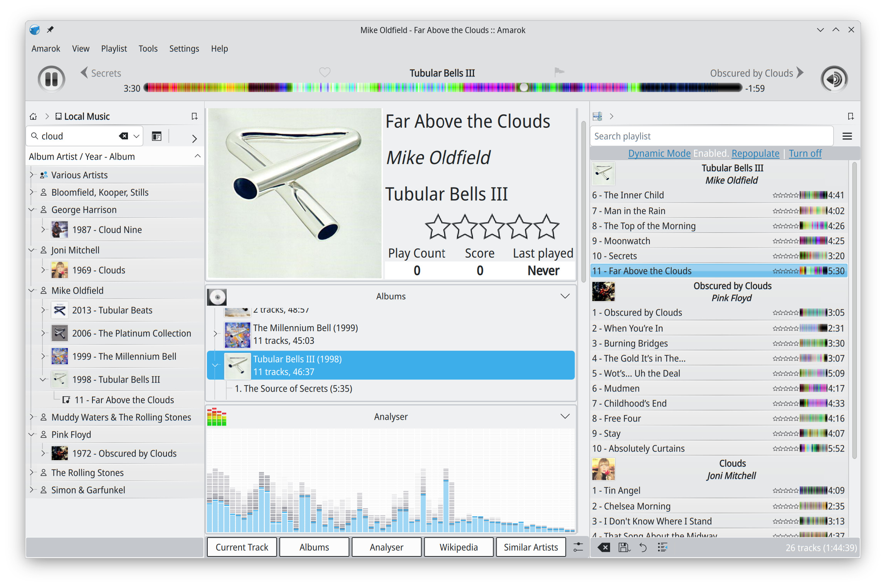Love the current track with heart icon
The height and width of the screenshot is (588, 886).
point(324,72)
